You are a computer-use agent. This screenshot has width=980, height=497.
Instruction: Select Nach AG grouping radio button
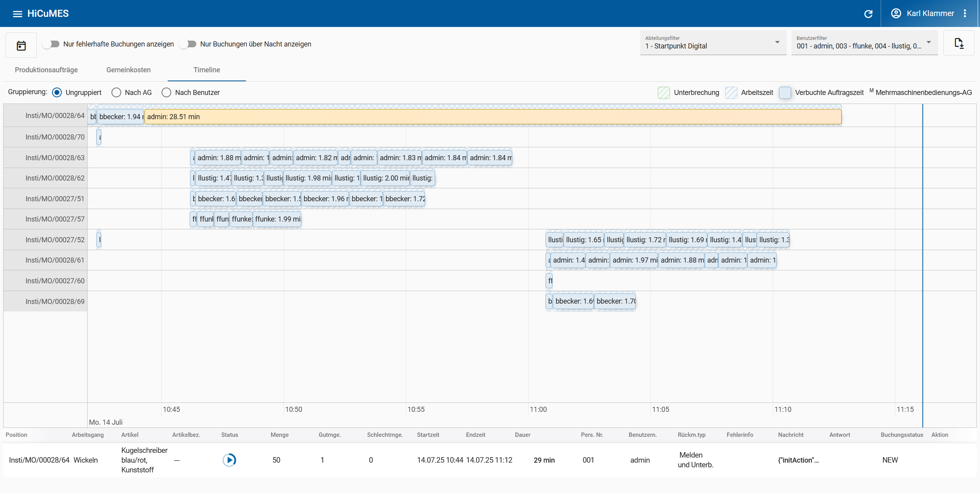point(116,93)
